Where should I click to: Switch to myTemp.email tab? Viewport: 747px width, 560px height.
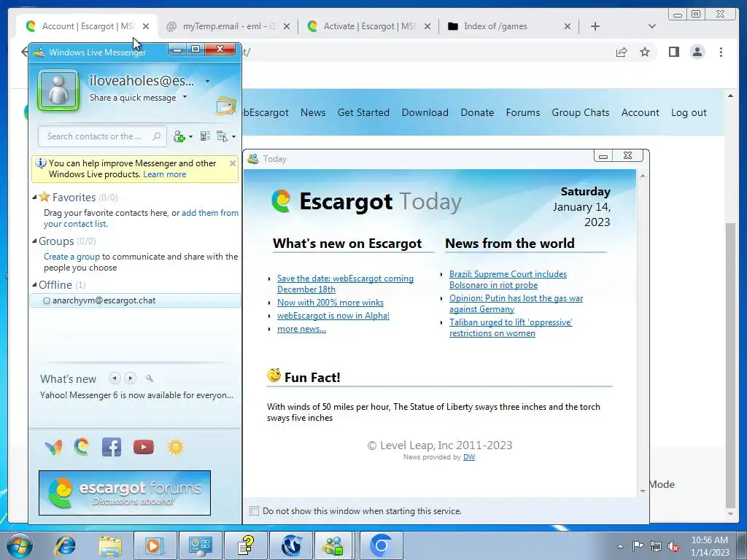coord(228,26)
